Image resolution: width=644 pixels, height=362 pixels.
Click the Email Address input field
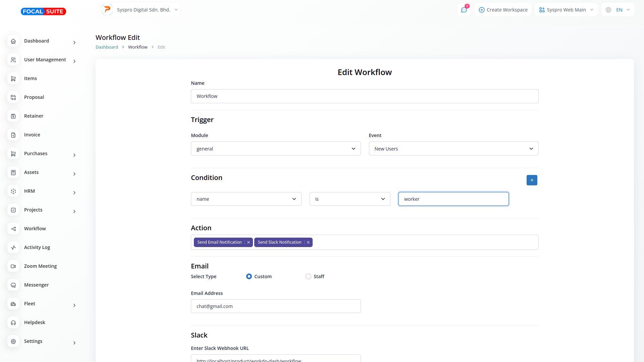[275, 306]
